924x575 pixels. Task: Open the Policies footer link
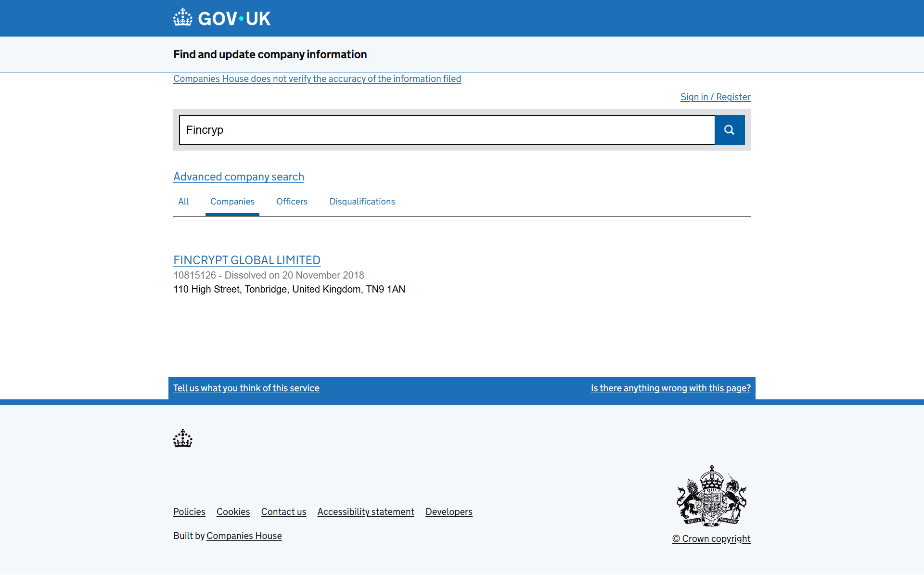189,511
